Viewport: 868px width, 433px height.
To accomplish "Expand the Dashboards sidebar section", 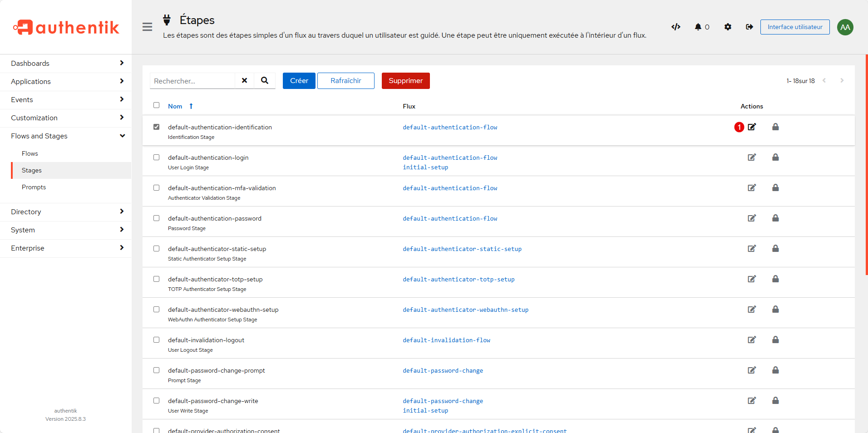I will (66, 64).
